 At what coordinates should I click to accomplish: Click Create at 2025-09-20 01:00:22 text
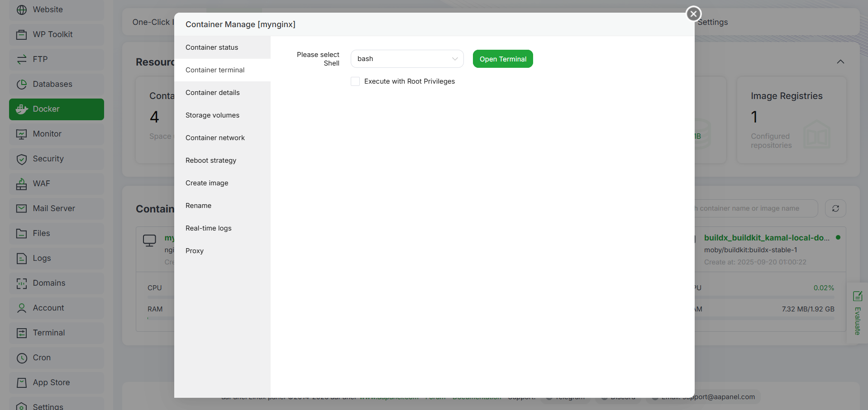point(755,262)
